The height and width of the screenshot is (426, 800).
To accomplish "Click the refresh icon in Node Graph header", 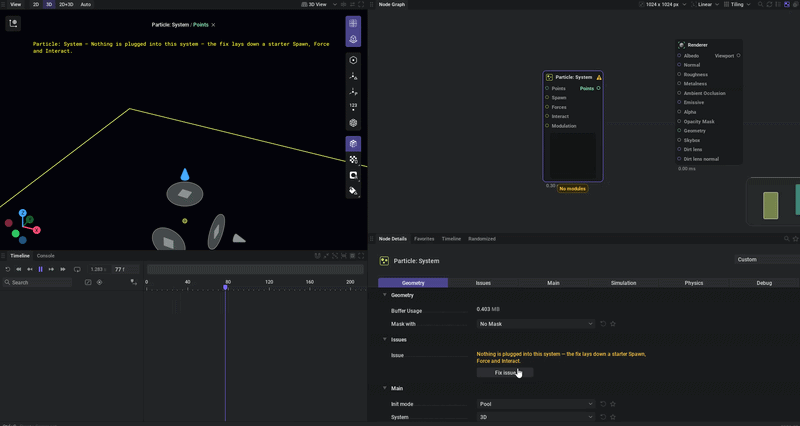I will (769, 4).
